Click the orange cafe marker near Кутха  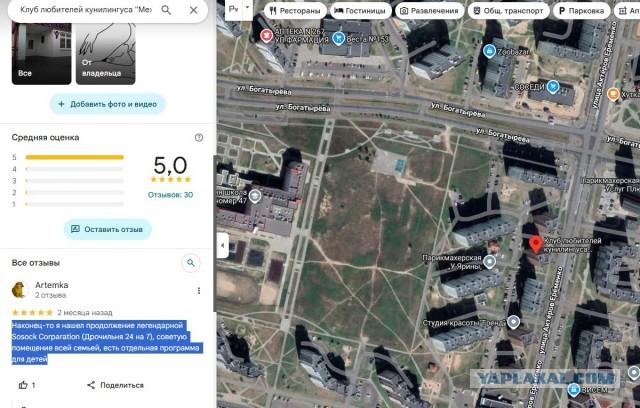613,94
